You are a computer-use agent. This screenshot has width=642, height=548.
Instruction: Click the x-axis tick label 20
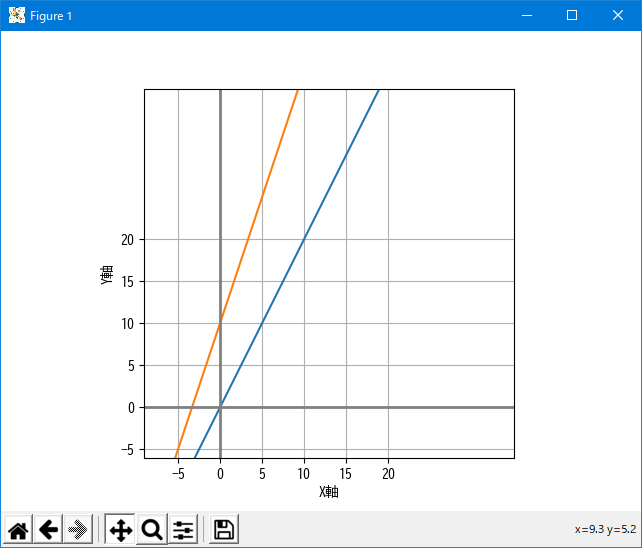pos(389,474)
